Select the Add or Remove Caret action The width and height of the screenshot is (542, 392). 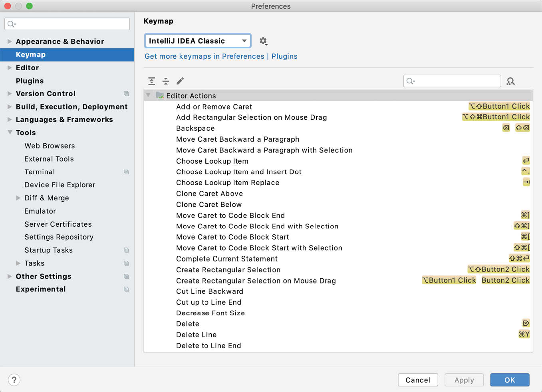tap(338, 107)
